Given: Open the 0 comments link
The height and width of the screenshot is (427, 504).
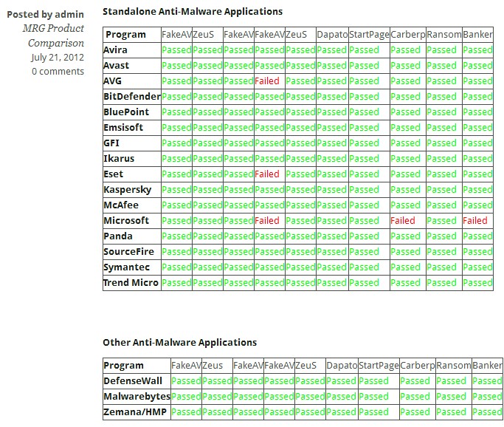Looking at the screenshot, I should coord(58,72).
